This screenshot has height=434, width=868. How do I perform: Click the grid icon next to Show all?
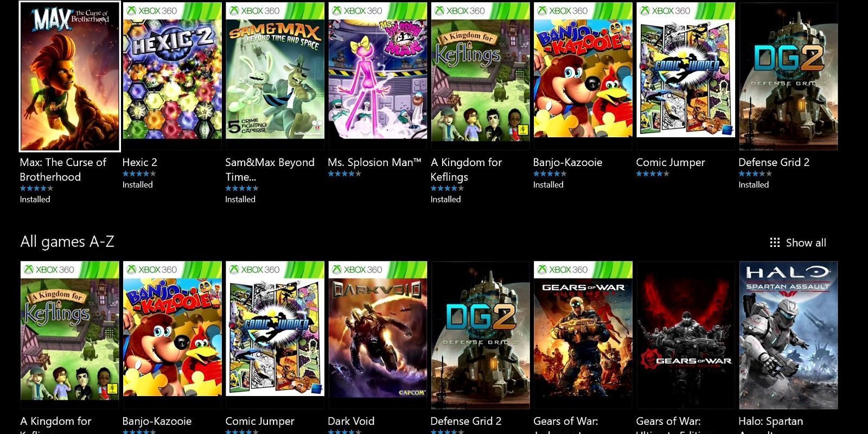point(776,242)
